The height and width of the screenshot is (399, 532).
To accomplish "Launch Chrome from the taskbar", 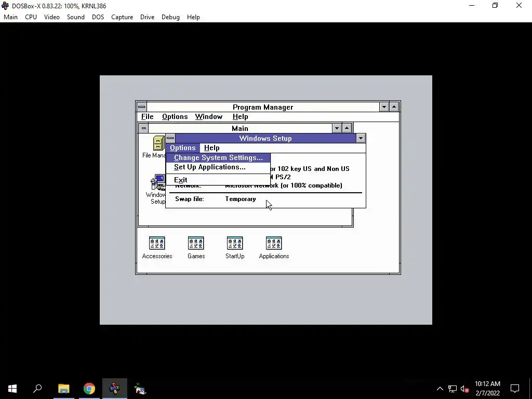I will pos(89,389).
